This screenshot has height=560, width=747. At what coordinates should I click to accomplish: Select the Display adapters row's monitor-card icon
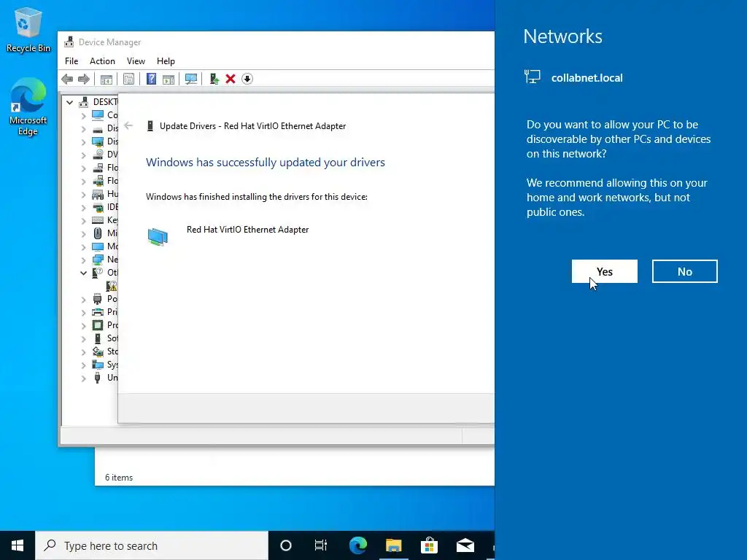(x=98, y=141)
